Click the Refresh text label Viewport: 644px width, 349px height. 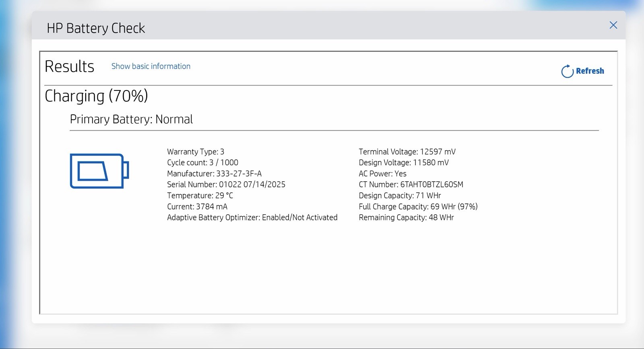coord(590,71)
